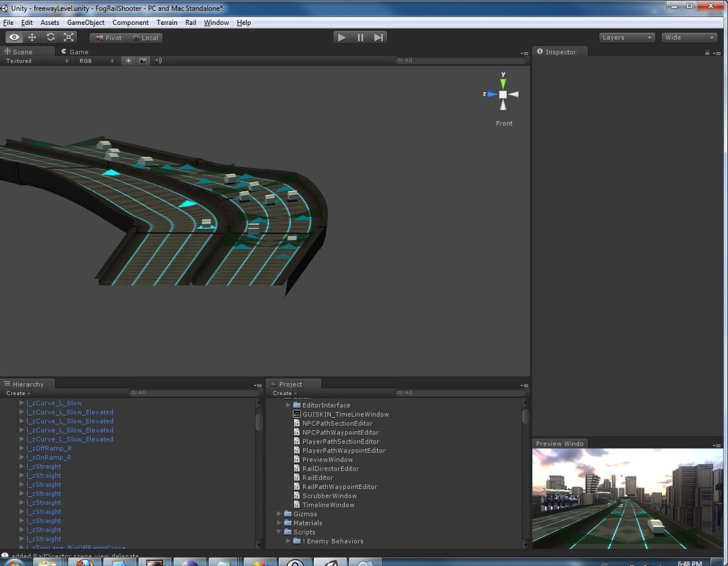Viewport: 728px width, 566px height.
Task: Click the Pause button above the Scene view
Action: click(359, 37)
